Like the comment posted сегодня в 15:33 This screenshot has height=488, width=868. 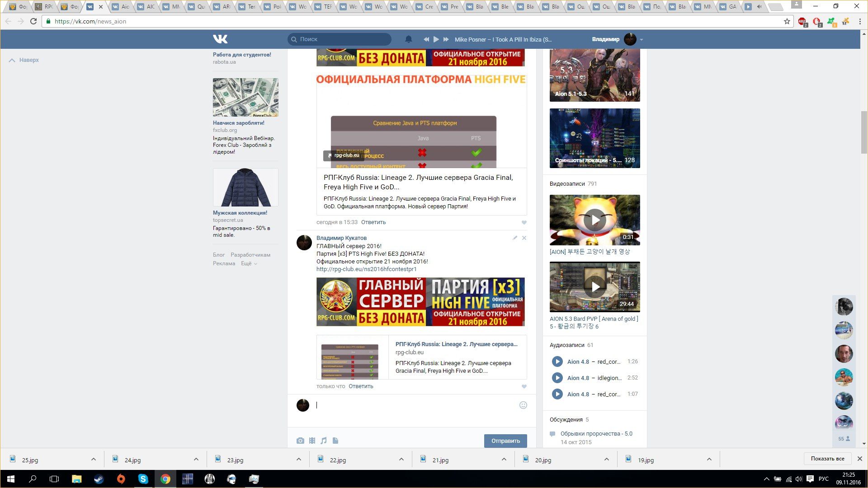coord(524,222)
